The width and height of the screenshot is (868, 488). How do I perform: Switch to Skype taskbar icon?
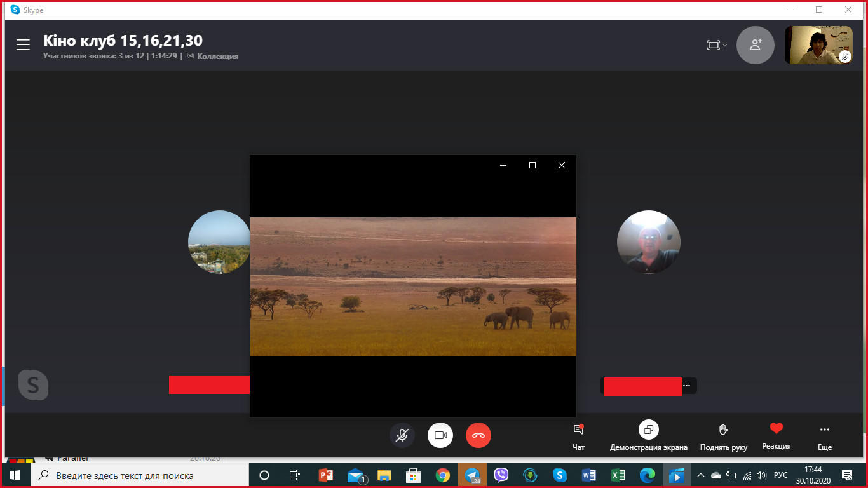tap(560, 475)
